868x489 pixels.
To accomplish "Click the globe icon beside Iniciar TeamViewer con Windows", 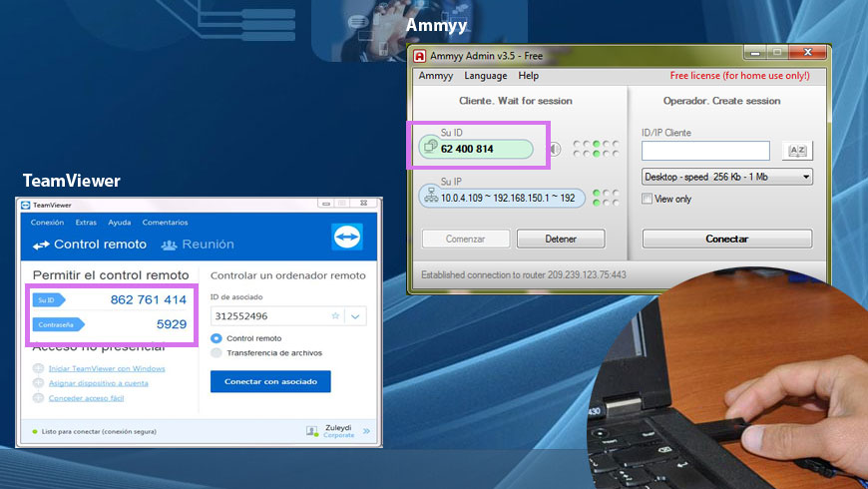I will 38,368.
